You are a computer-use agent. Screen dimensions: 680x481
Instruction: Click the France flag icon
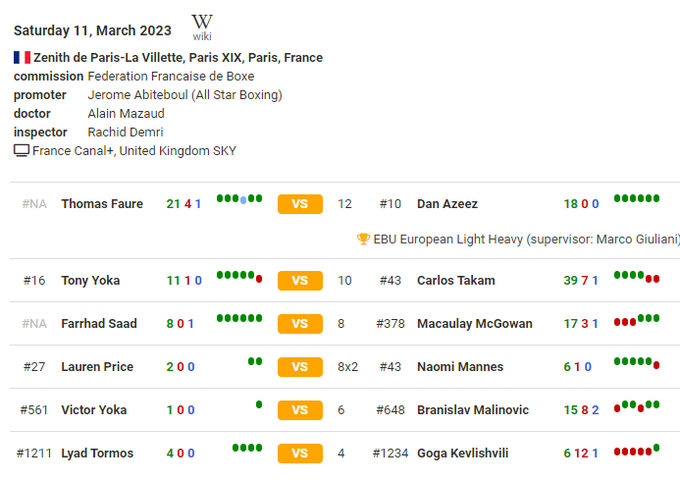coord(22,58)
